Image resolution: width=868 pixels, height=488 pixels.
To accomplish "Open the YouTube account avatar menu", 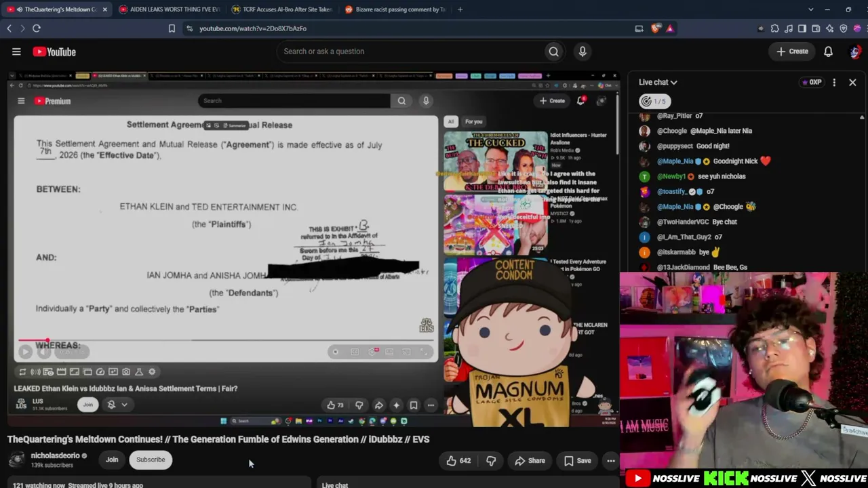I will (854, 52).
